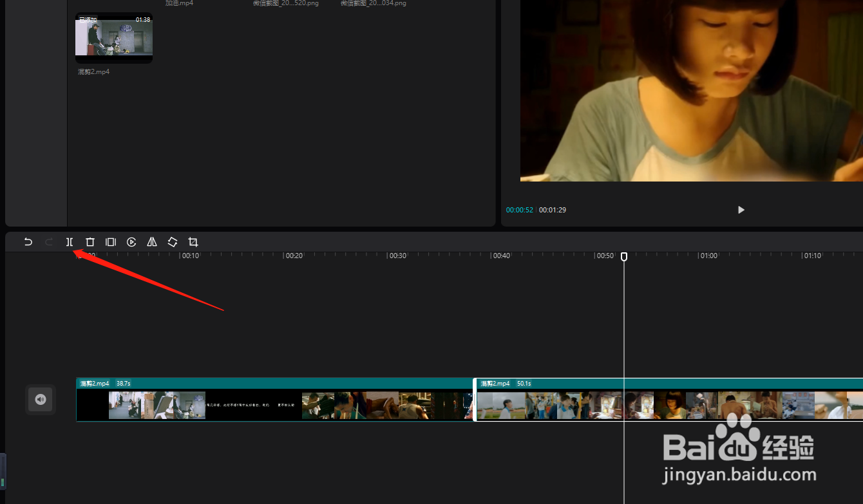Click the video preview image
This screenshot has height=504, width=863.
coord(691,91)
